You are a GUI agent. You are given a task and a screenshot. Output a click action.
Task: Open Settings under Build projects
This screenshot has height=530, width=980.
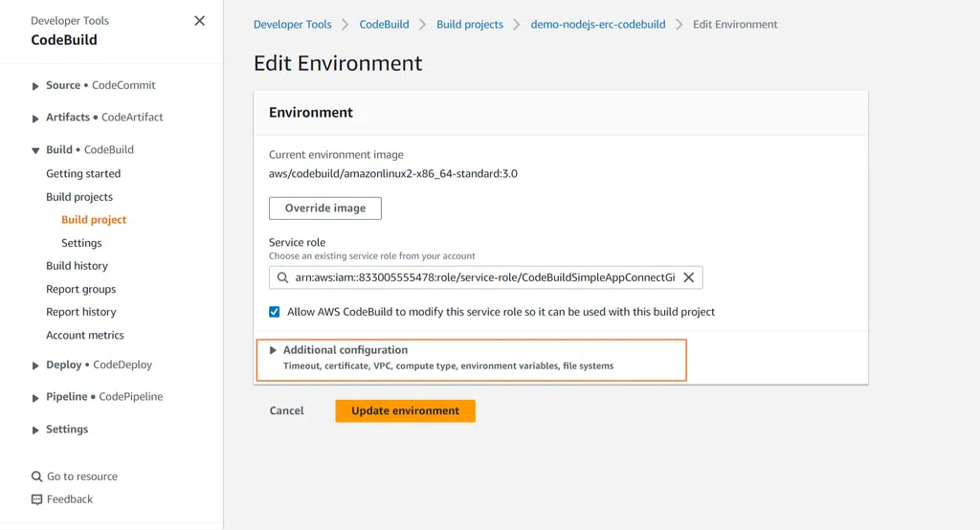point(81,243)
